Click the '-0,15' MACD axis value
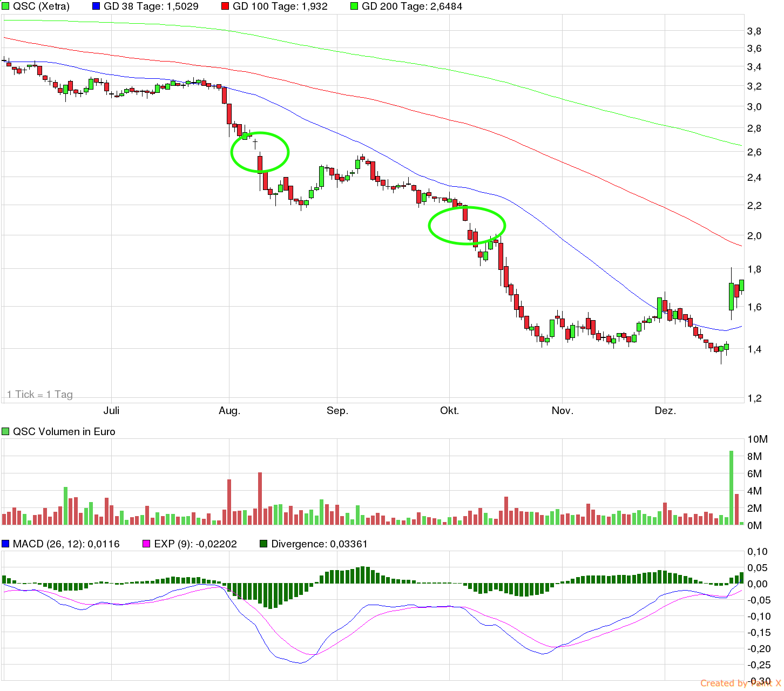784x691 pixels. (x=759, y=632)
